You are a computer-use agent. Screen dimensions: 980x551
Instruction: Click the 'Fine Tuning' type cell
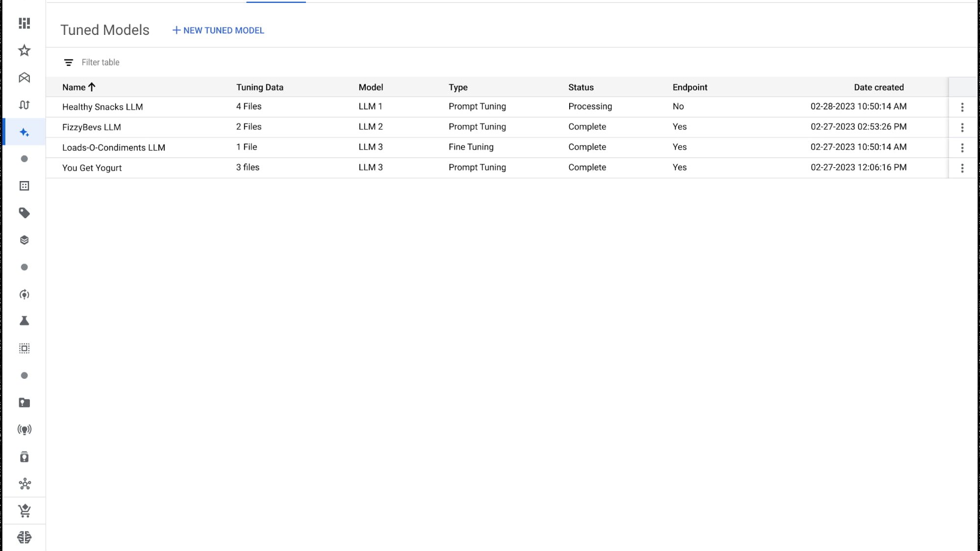click(471, 147)
